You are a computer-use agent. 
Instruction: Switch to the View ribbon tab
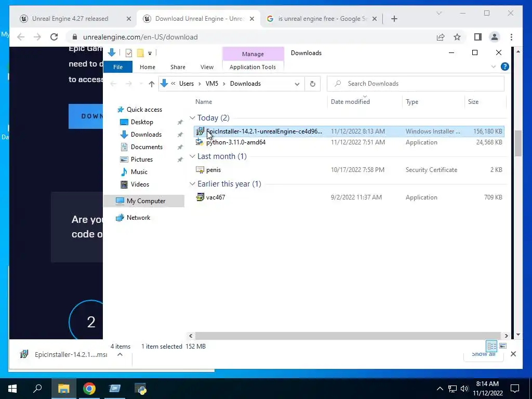207,67
